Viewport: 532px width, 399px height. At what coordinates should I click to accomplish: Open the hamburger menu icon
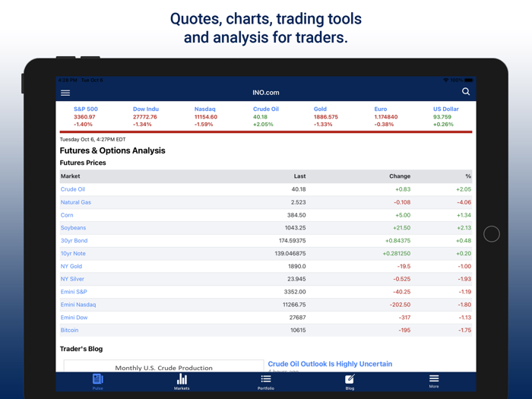[x=65, y=93]
